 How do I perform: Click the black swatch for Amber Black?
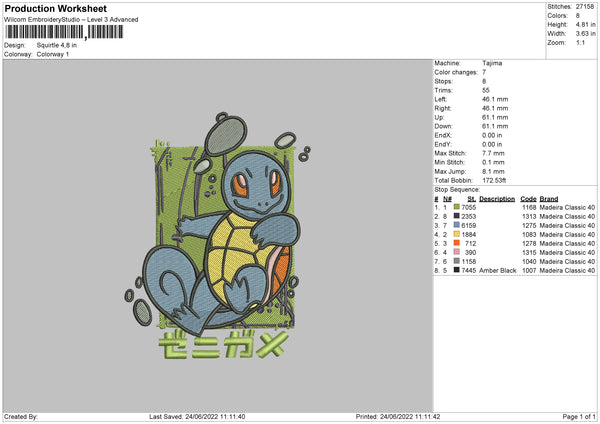click(x=457, y=270)
